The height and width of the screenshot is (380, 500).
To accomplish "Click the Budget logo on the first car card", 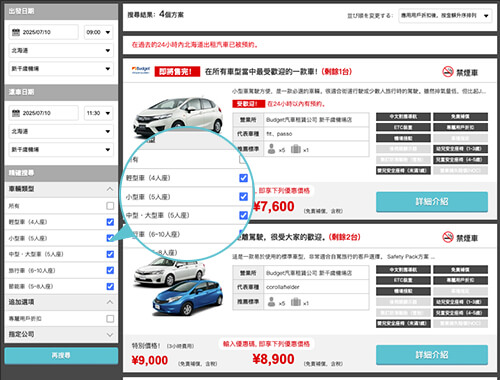I will 141,70.
